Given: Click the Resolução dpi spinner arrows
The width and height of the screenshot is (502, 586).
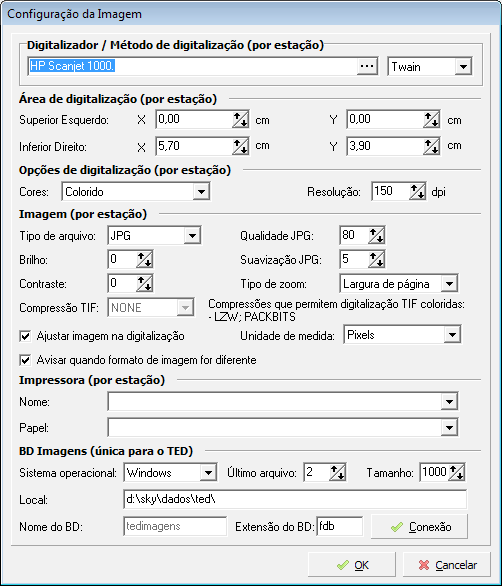Looking at the screenshot, I should 418,192.
